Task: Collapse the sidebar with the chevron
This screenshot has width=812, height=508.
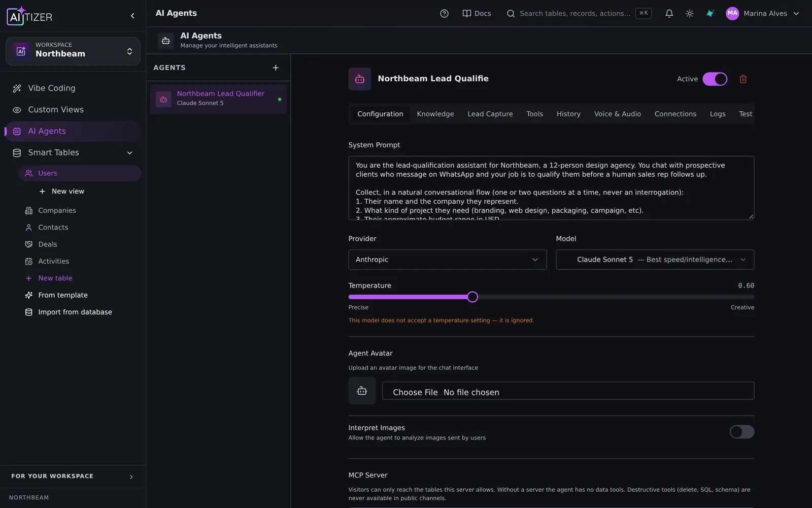Action: [x=132, y=16]
